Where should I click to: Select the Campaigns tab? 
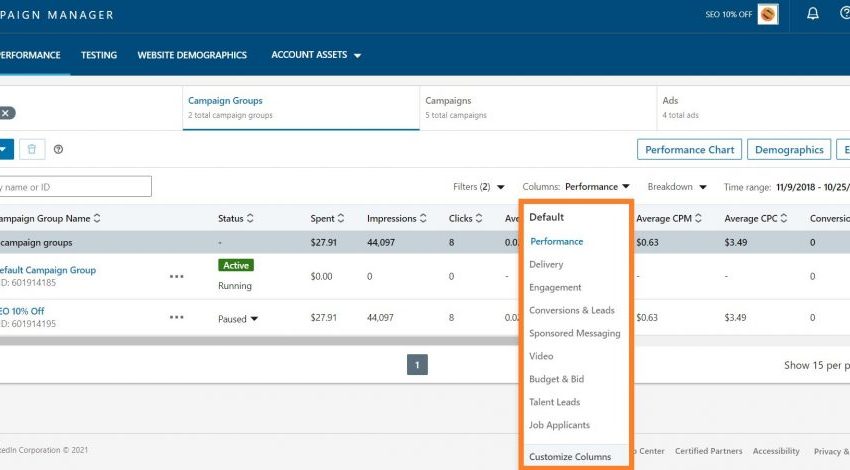(538, 107)
